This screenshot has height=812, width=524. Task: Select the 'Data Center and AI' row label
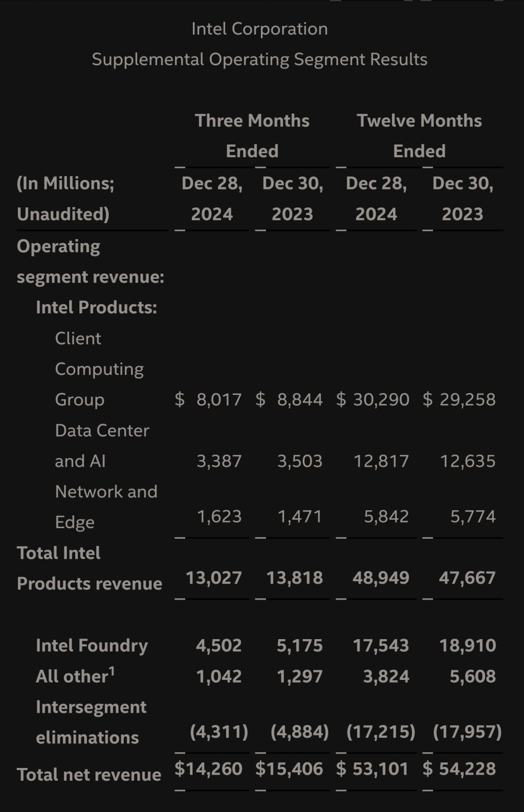(x=102, y=446)
